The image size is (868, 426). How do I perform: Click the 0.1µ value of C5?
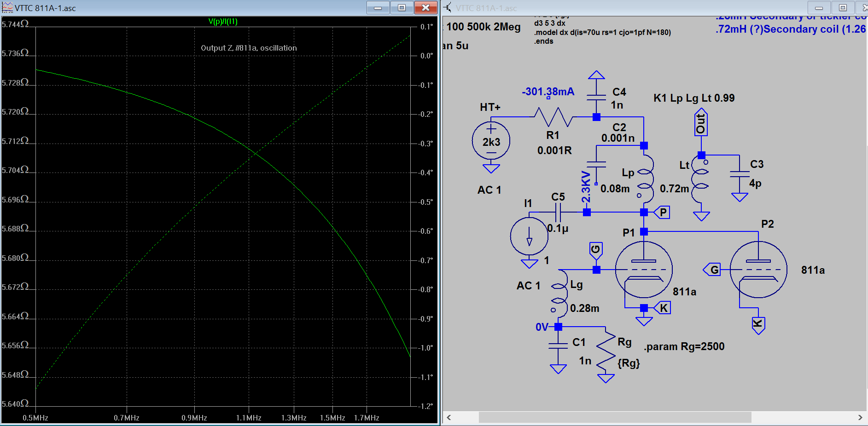tap(558, 228)
